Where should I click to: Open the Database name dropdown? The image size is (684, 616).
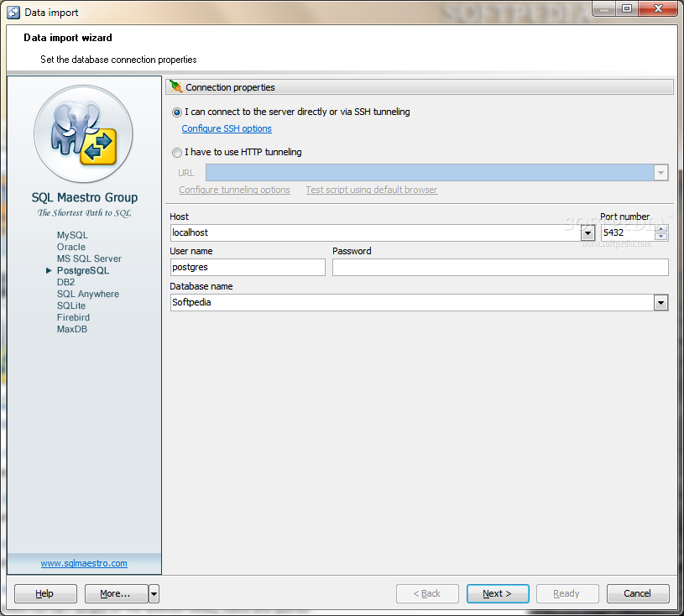(661, 303)
